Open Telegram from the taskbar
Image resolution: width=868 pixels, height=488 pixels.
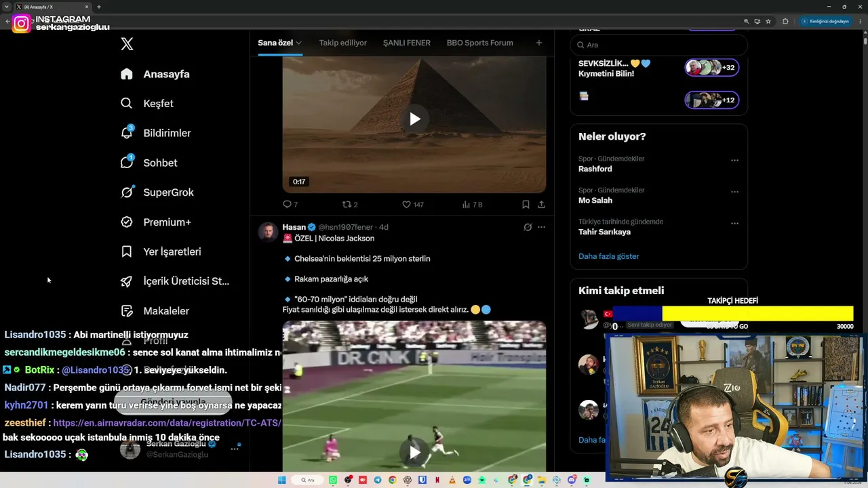coord(378,480)
